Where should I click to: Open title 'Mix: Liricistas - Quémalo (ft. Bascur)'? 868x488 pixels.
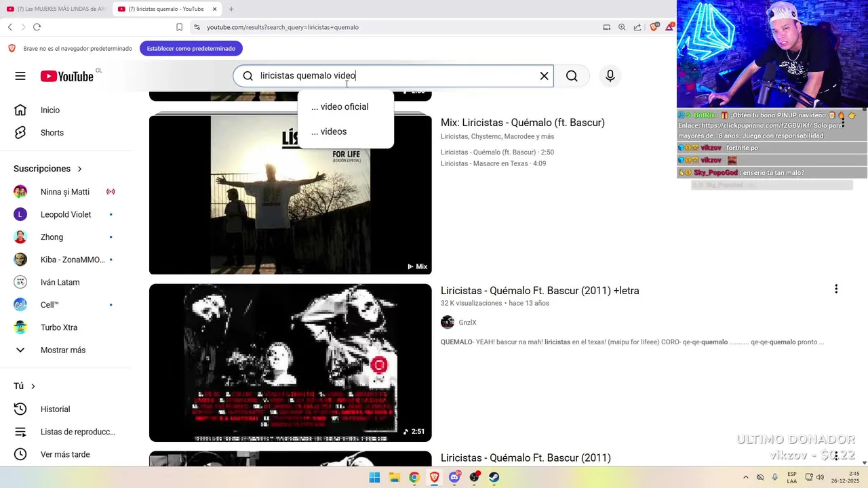[523, 123]
